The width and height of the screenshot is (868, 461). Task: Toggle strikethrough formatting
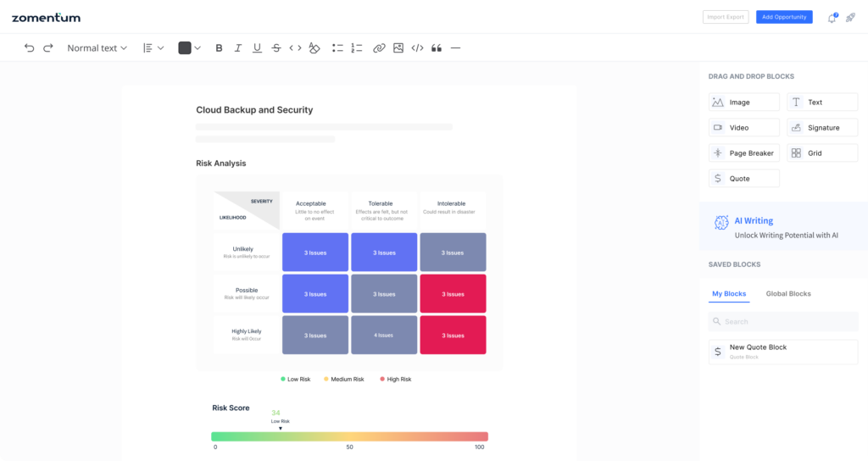pos(276,48)
